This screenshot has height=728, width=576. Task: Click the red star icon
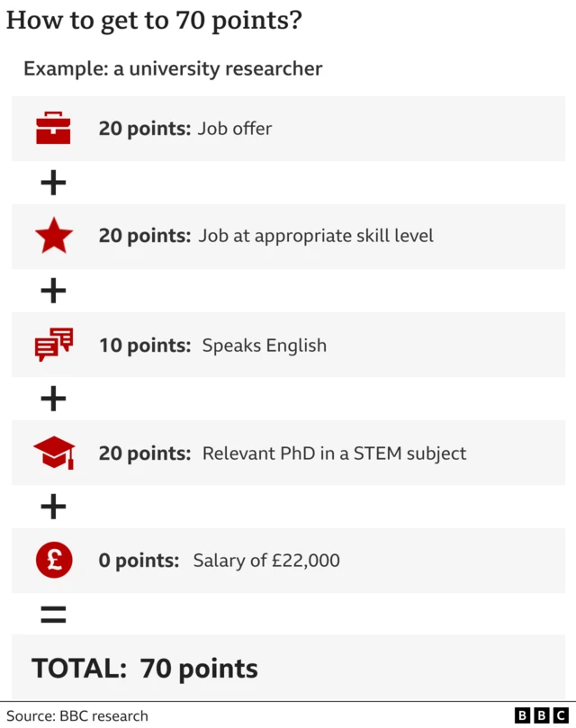pyautogui.click(x=53, y=237)
